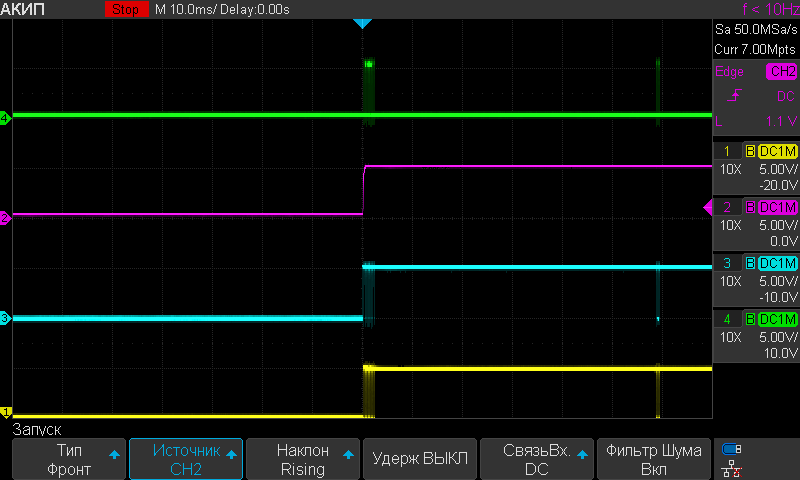Click the channel 4 green ground marker
This screenshot has width=800, height=480.
(x=5, y=118)
